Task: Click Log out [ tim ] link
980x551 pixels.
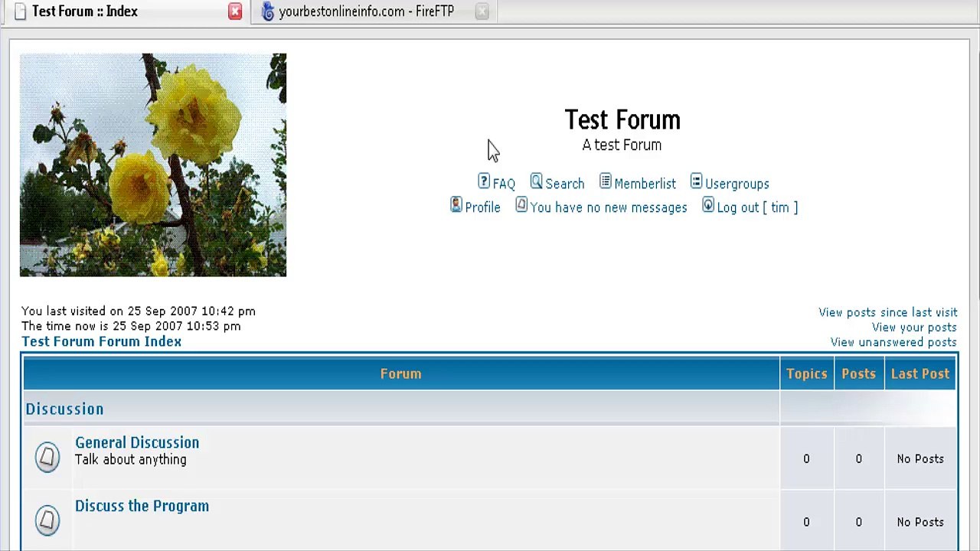Action: click(x=757, y=207)
